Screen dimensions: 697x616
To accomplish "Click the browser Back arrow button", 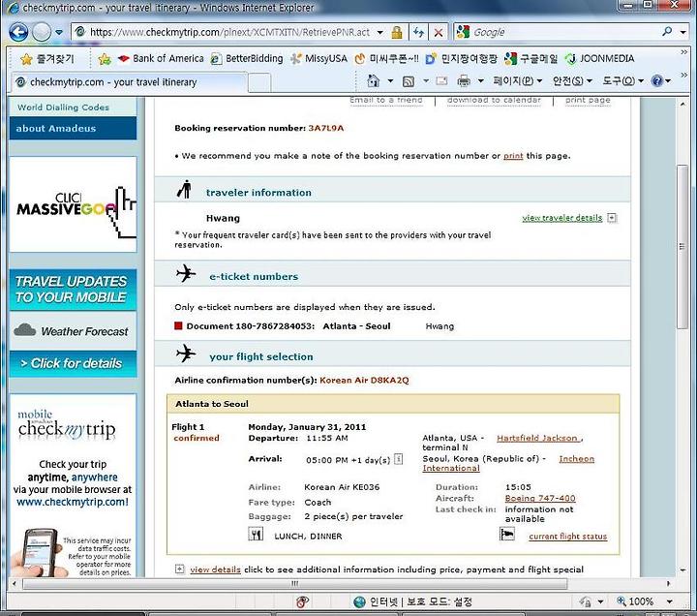I will tap(18, 32).
